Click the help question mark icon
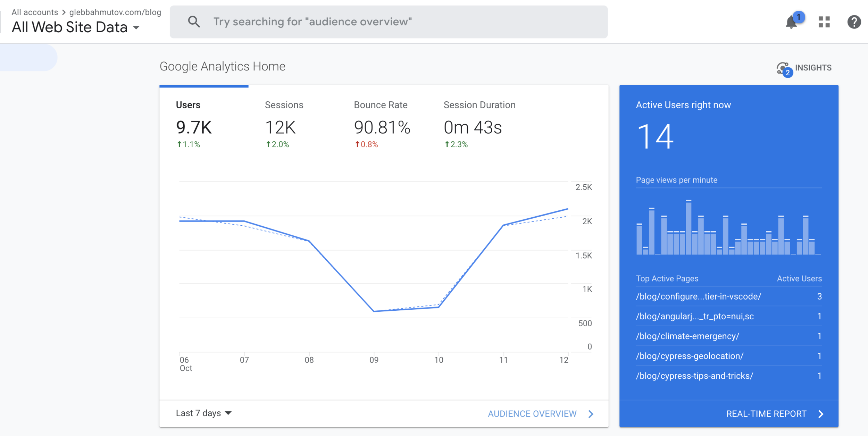Screen dimensions: 868x436 click(x=854, y=22)
